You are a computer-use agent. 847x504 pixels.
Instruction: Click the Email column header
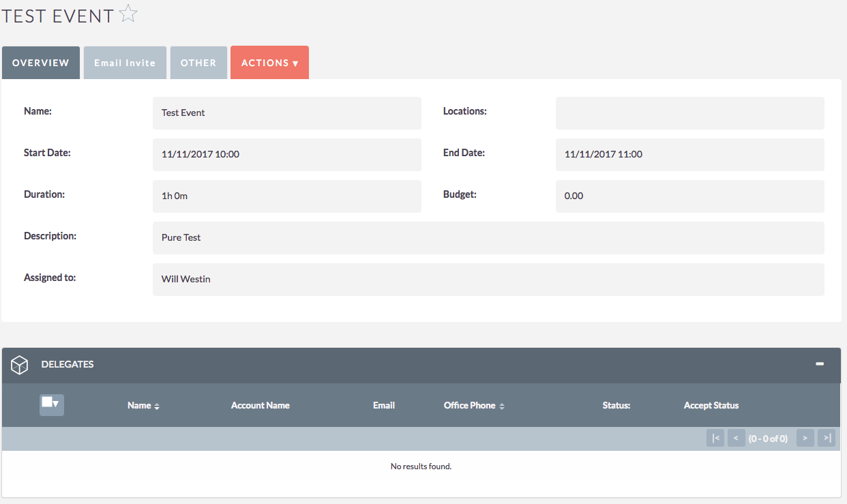click(384, 406)
